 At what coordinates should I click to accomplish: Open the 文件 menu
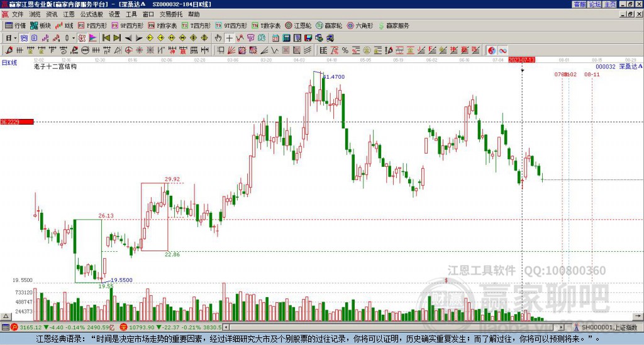coord(18,14)
